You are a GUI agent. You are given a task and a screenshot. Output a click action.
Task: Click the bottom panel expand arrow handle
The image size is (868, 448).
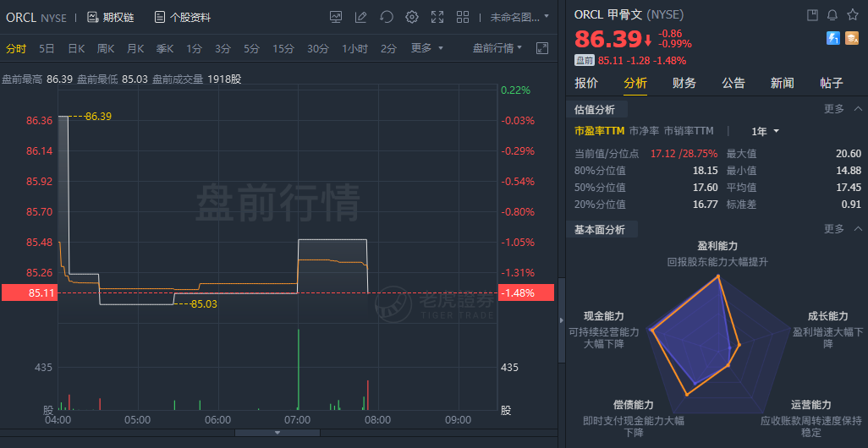277,433
